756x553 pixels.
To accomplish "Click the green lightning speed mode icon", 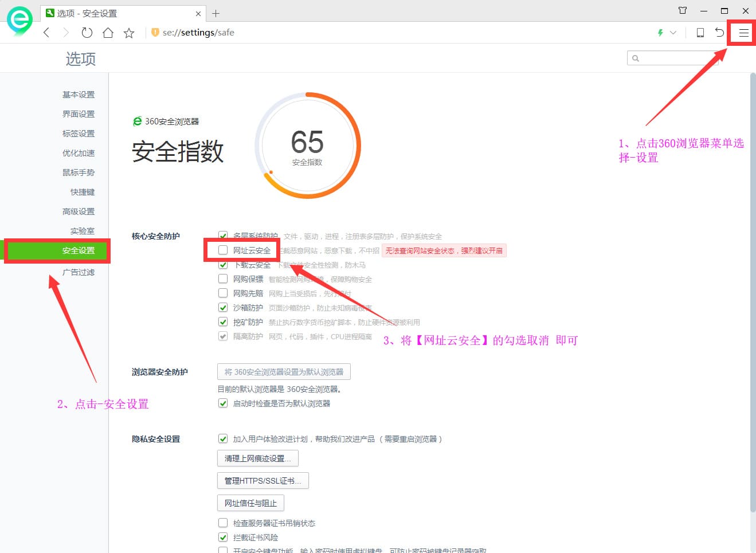I will 660,33.
